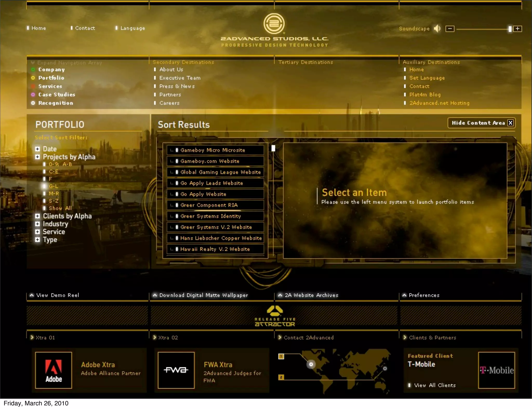532x409 pixels.
Task: Click the 2Advanced Studios circular logo
Action: [x=274, y=24]
